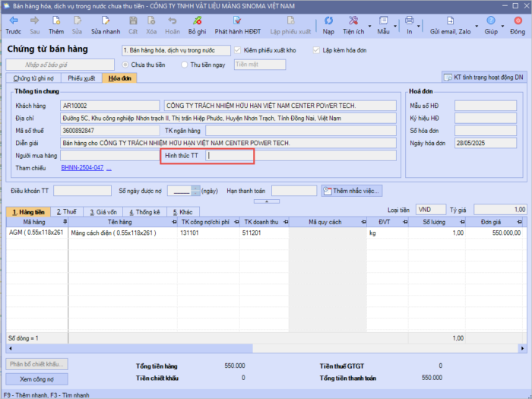
Task: Uncheck Lập kèm hóa đơn checkbox
Action: tap(317, 50)
